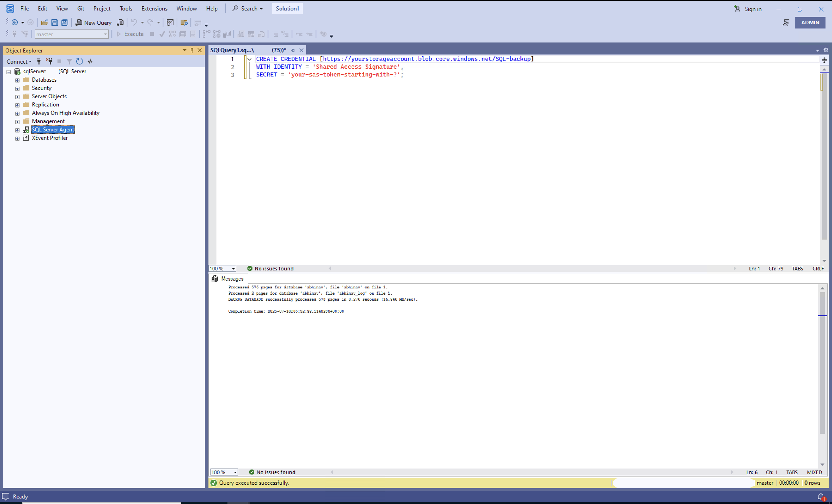Screen dimensions: 832x504
Task: Click the New Query toolbar button
Action: (94, 23)
